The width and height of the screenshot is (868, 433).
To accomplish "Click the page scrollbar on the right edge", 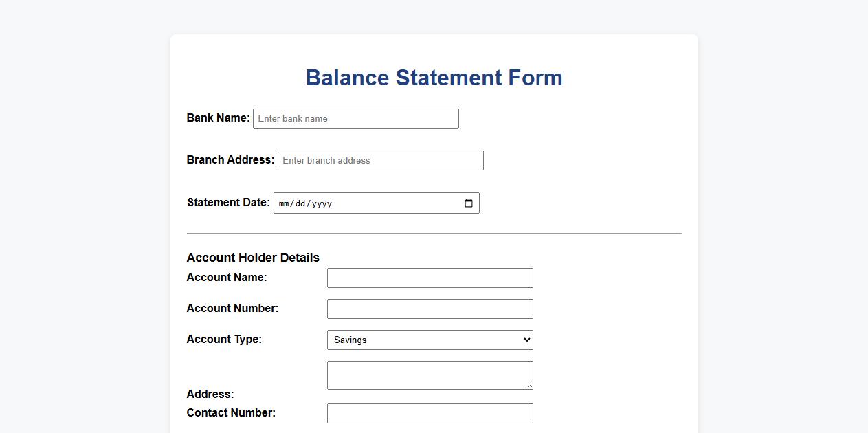I will click(865, 216).
